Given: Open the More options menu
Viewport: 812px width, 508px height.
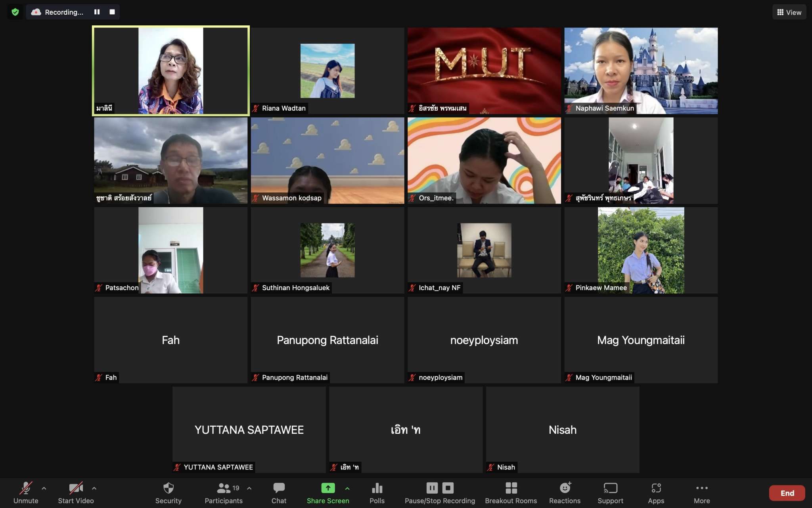Looking at the screenshot, I should coord(702,488).
